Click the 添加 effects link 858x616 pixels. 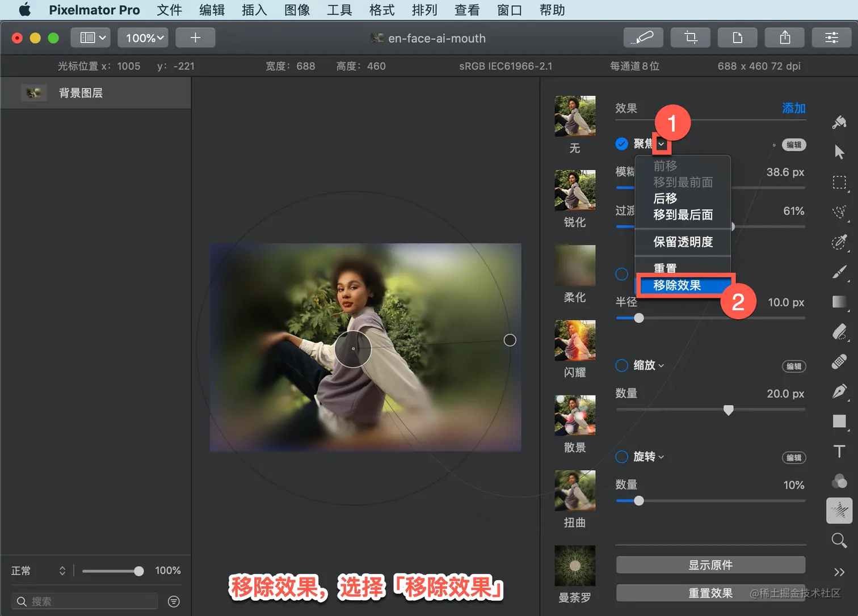793,108
